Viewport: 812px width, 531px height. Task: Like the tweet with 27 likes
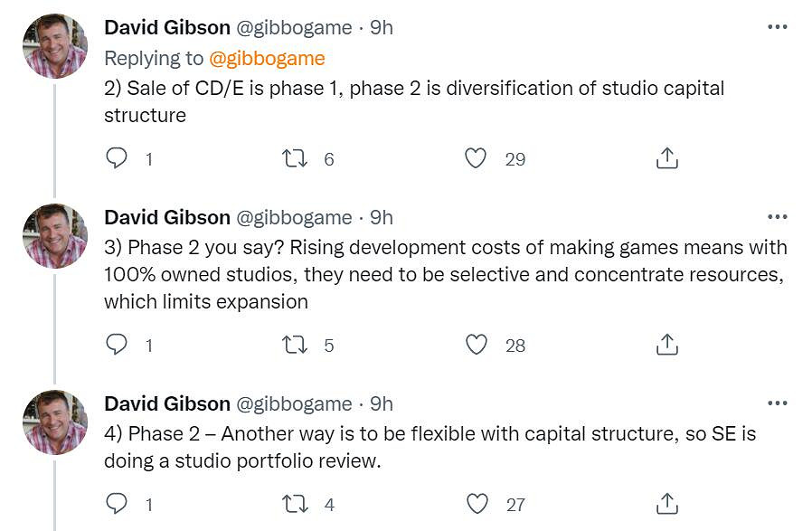coord(476,504)
